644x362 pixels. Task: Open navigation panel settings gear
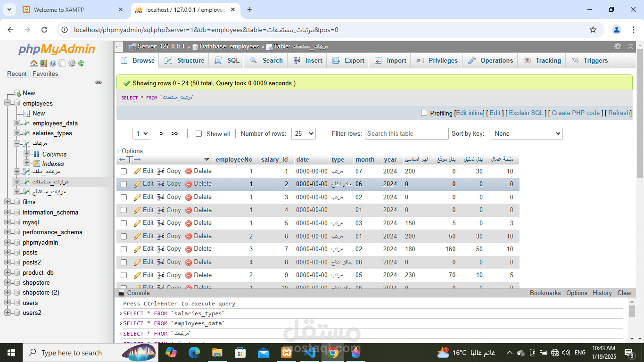coord(72,63)
